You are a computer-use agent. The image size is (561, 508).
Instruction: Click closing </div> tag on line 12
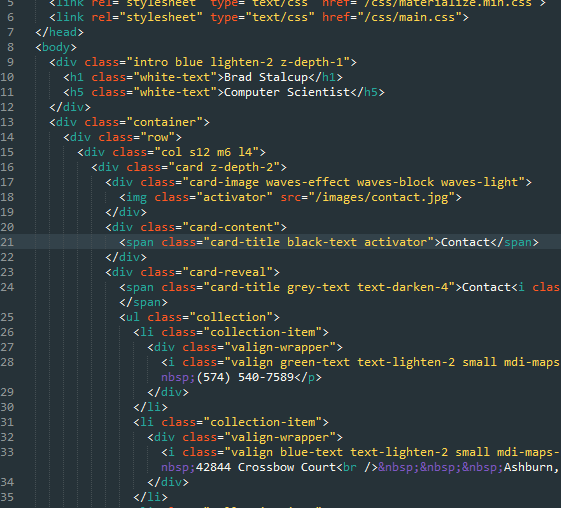(70, 107)
